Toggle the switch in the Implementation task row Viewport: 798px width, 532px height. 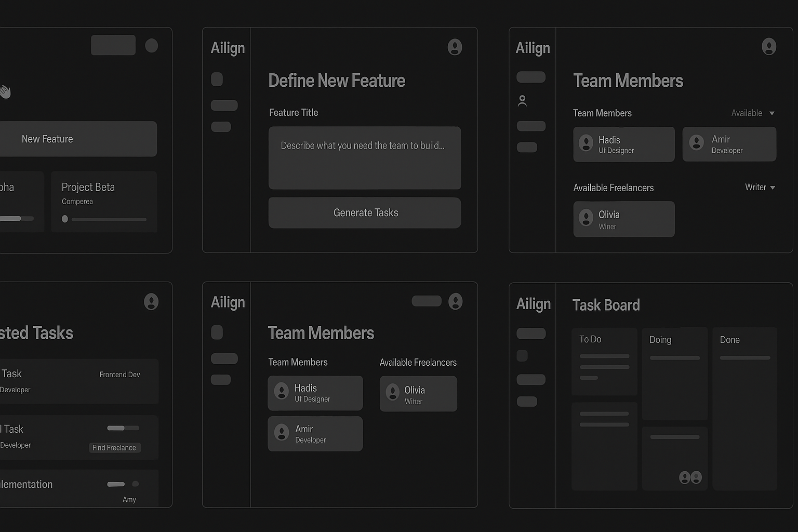pos(123,484)
